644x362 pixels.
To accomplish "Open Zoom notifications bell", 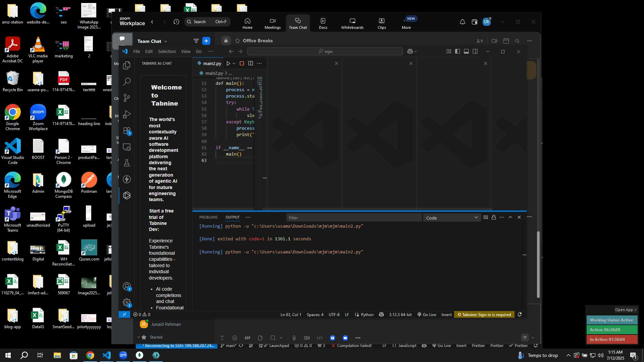I will click(462, 22).
